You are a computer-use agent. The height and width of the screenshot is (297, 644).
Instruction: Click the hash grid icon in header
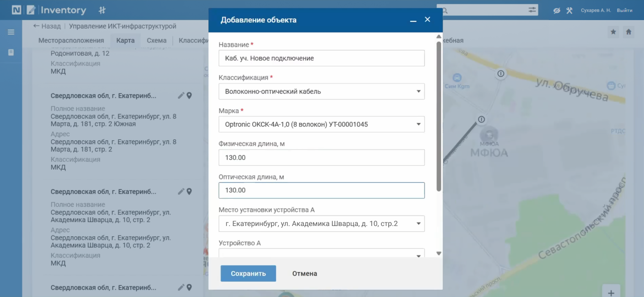(102, 10)
